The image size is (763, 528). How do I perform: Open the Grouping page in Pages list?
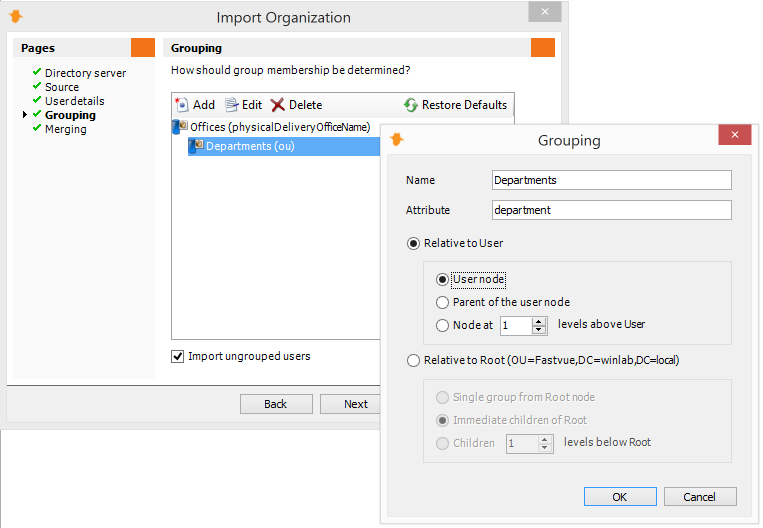click(70, 115)
